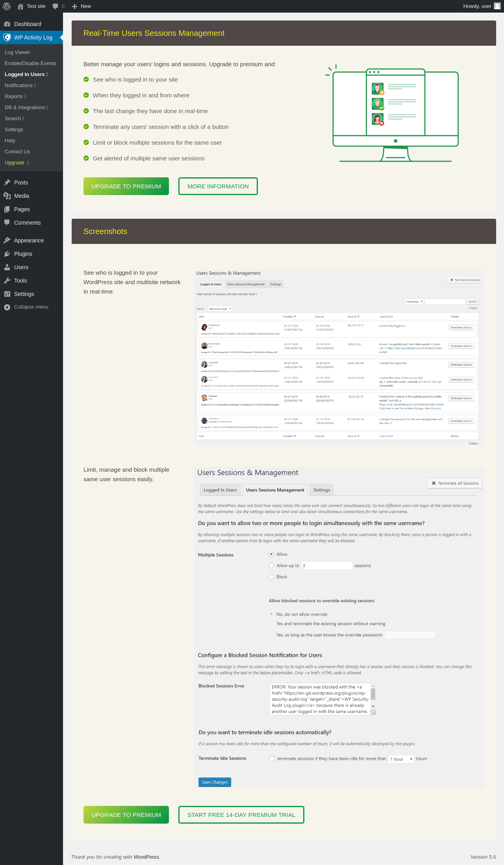Click the Appearance paintbrush icon
The image size is (504, 865).
[7, 240]
